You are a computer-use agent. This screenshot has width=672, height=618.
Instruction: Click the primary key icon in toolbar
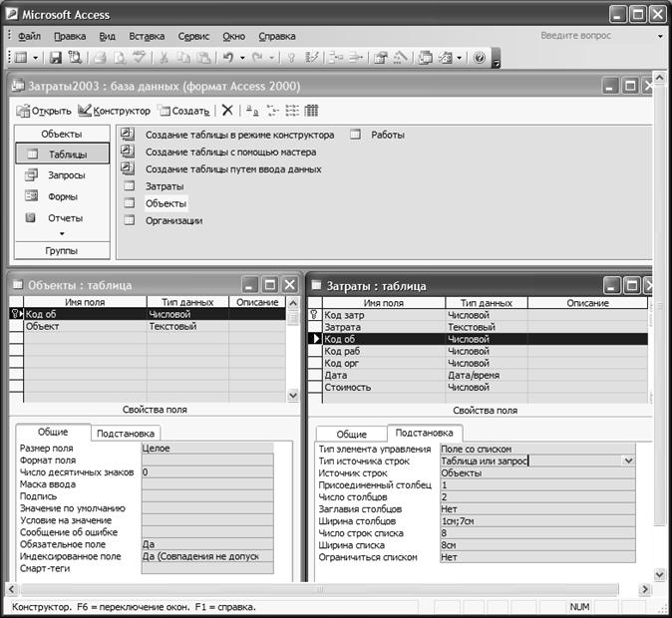[291, 59]
